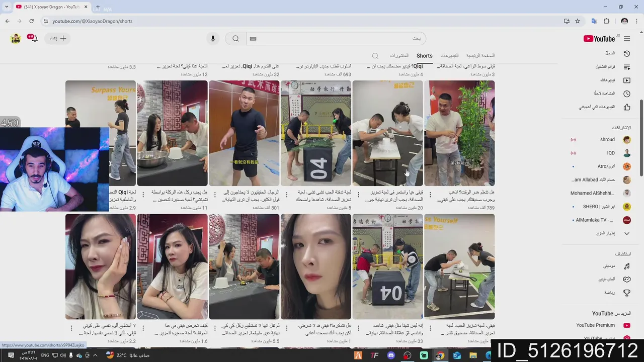The image size is (644, 362).
Task: Click the browser back arrow
Action: [8, 21]
